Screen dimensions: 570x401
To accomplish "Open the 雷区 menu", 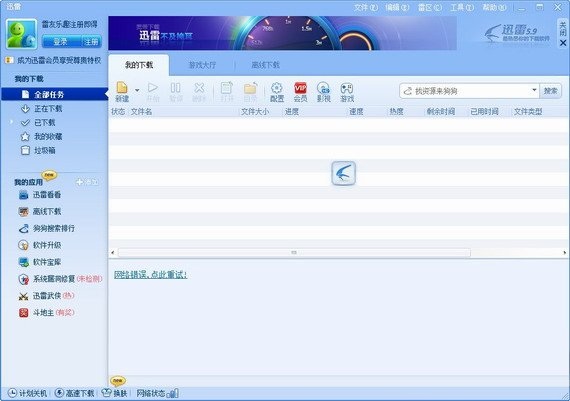I will point(429,7).
